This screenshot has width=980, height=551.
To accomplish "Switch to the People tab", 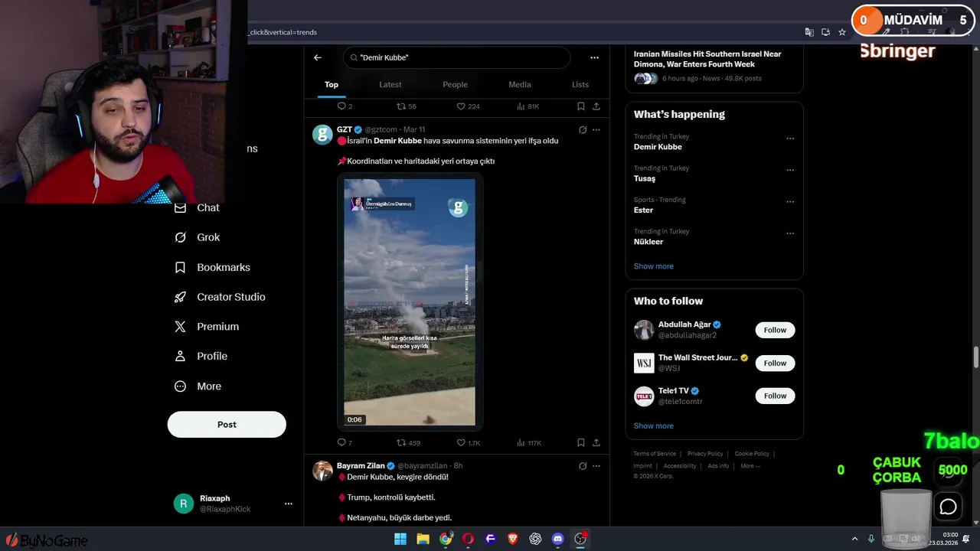I will [455, 84].
